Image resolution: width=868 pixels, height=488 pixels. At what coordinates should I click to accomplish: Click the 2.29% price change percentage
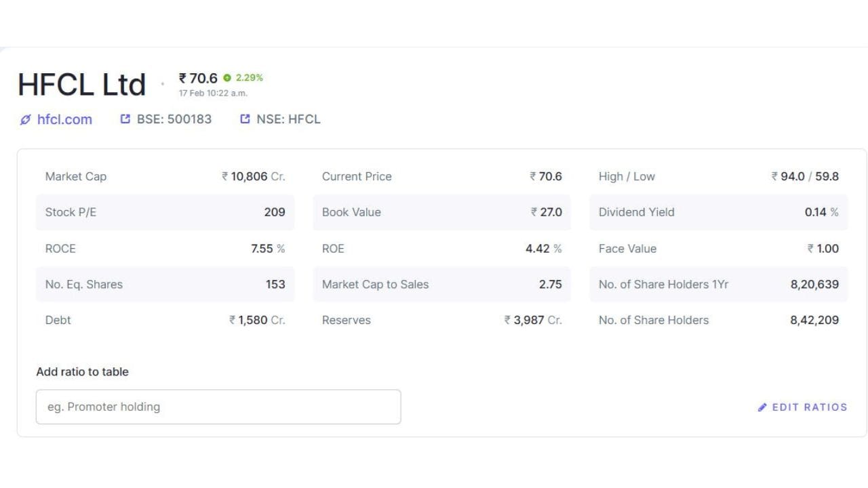[250, 78]
